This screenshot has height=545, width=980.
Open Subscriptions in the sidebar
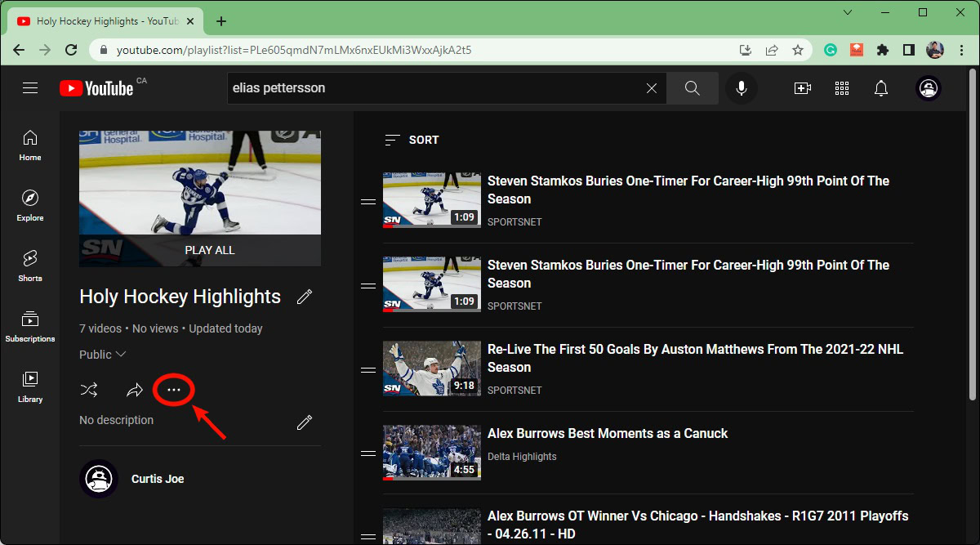pos(30,326)
